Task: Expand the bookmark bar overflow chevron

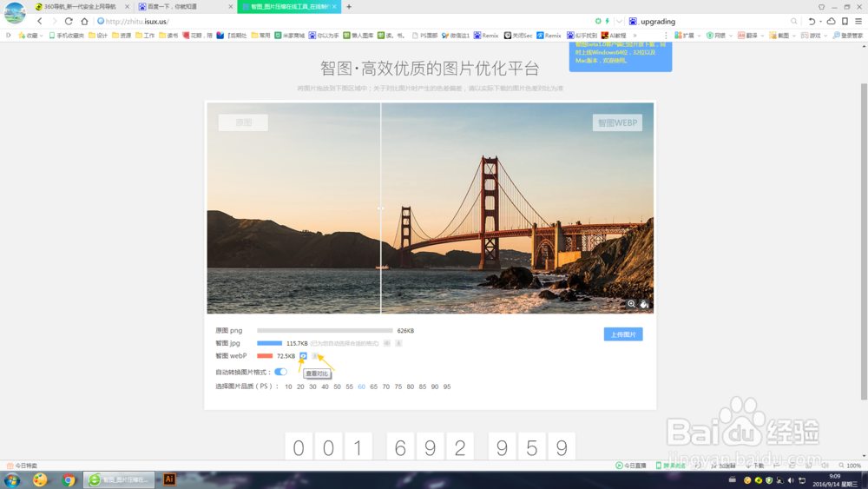Action: tap(635, 36)
